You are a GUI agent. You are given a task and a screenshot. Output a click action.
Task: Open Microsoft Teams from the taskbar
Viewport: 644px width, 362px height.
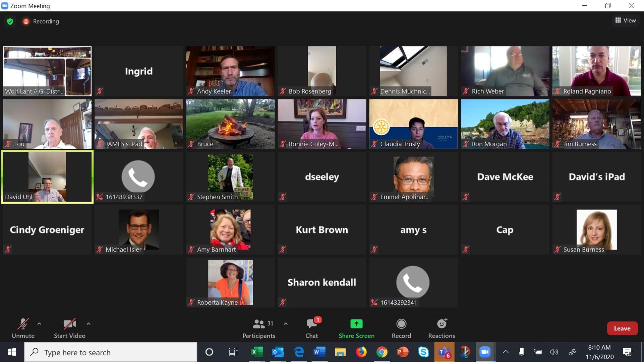444,352
